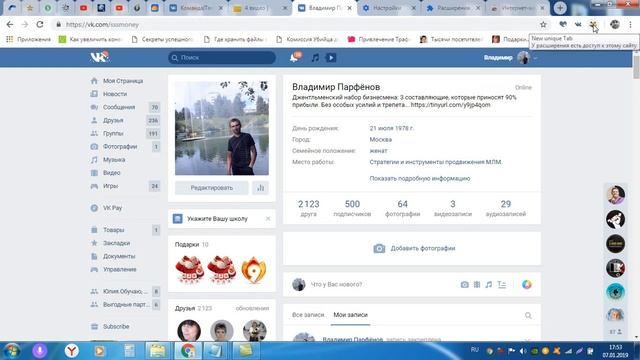Screen dimensions: 640x360
Task: Go to Моя Страница in sidebar
Action: click(124, 81)
